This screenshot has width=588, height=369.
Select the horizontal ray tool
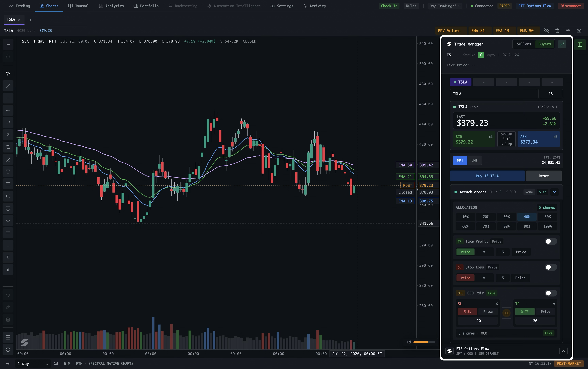(8, 110)
